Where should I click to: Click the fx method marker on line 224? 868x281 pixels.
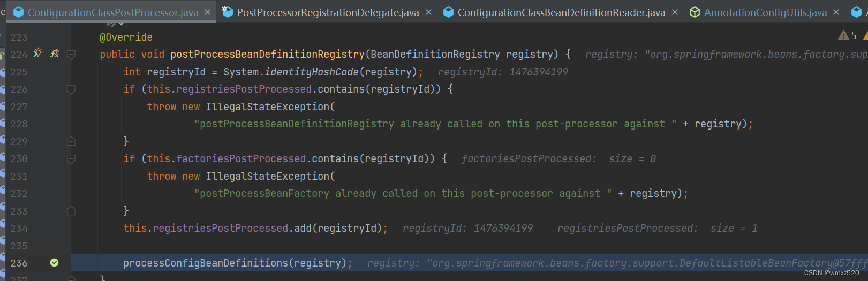55,54
